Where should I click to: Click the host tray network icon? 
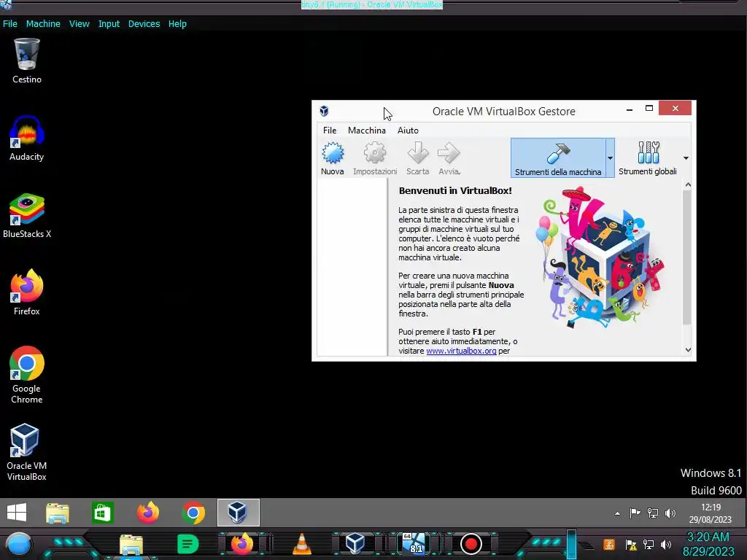[x=649, y=544]
